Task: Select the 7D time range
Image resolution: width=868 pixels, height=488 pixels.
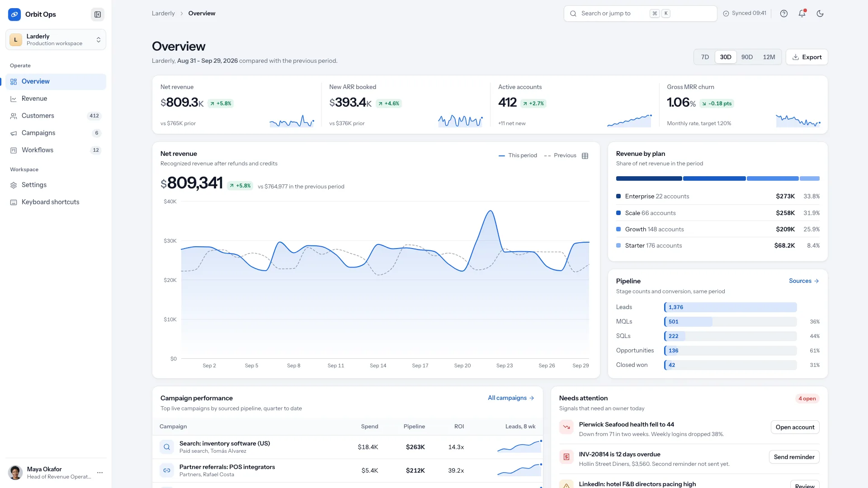Action: point(705,57)
